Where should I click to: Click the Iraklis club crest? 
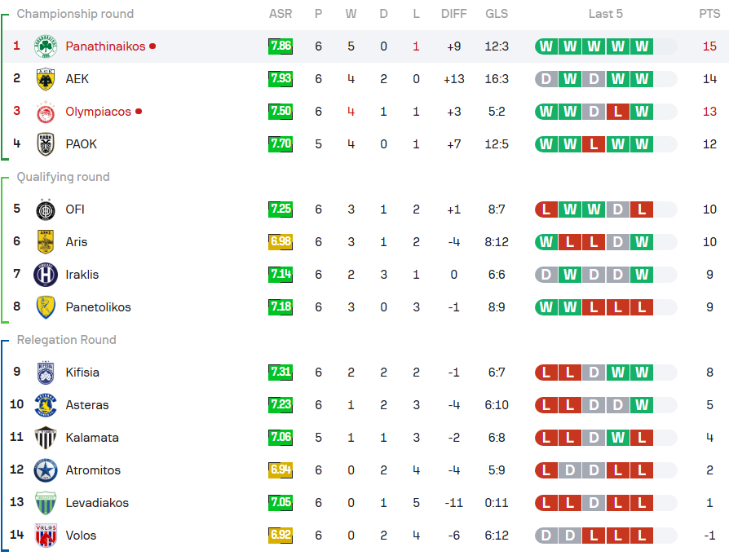click(x=46, y=275)
